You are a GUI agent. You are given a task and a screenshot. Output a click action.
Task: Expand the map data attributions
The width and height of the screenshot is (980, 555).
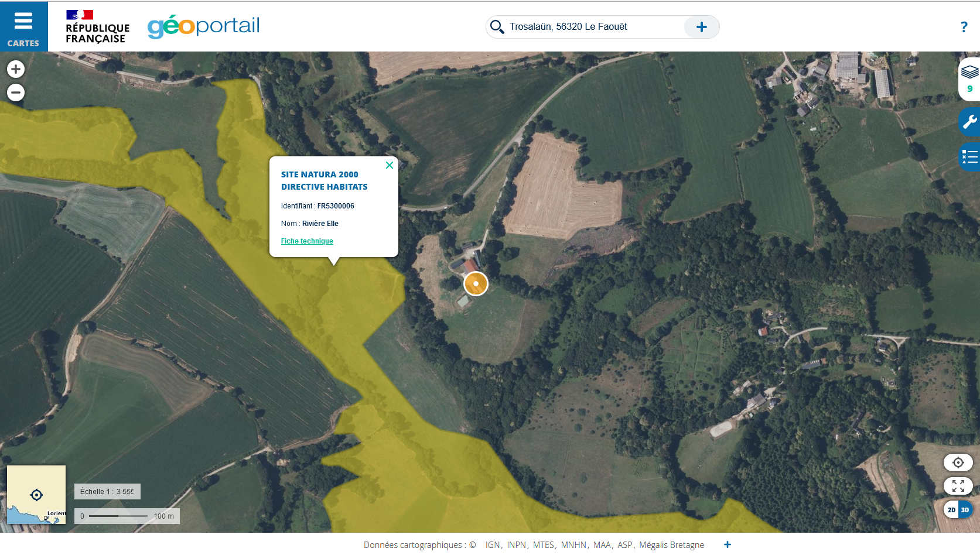click(x=727, y=544)
